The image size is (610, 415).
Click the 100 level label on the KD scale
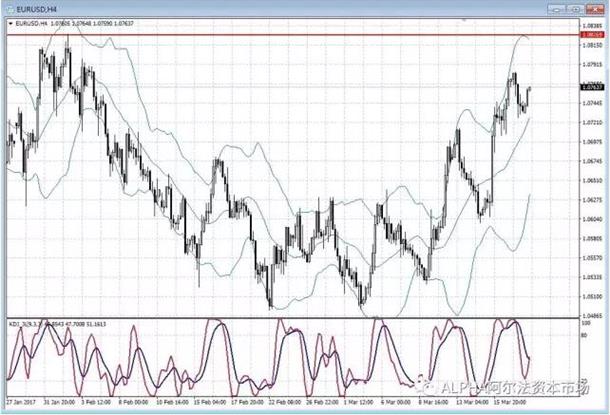[x=585, y=324]
